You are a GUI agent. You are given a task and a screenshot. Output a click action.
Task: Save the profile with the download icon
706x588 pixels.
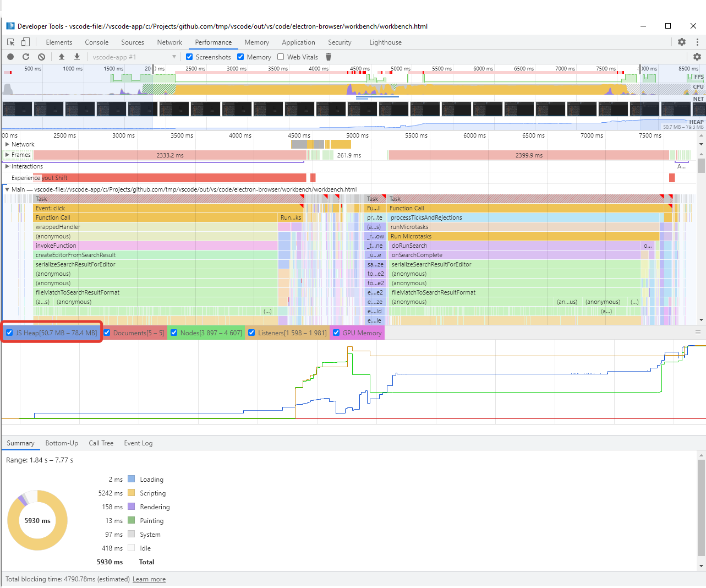[x=77, y=57]
